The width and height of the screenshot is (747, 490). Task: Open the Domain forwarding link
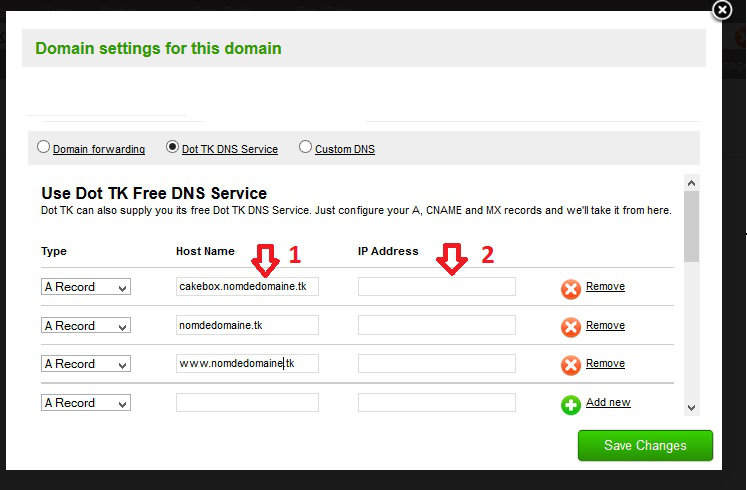99,149
